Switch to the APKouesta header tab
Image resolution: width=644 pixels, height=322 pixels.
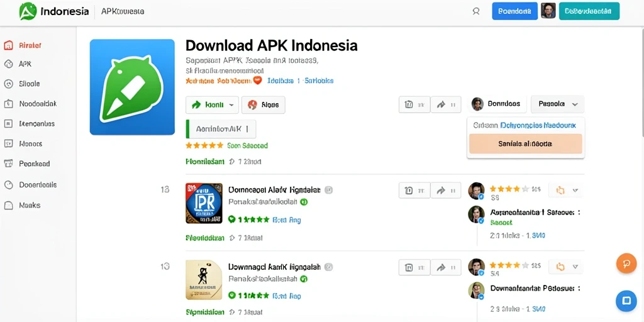point(123,11)
